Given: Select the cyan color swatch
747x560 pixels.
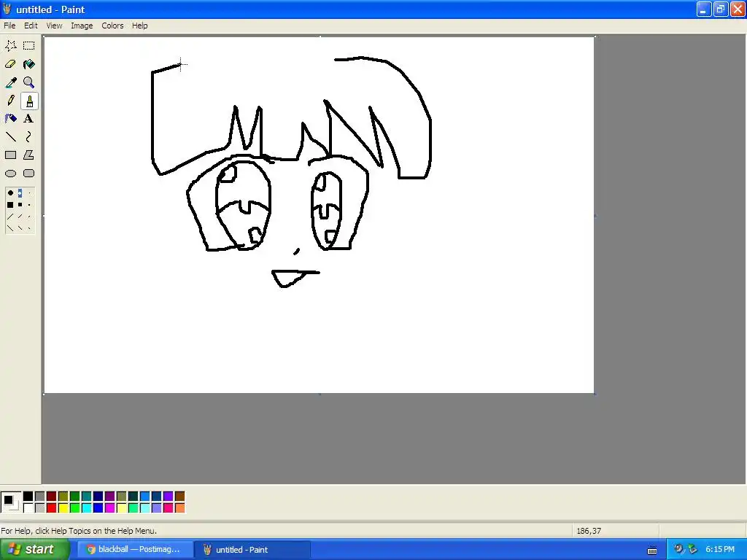Looking at the screenshot, I should point(86,508).
